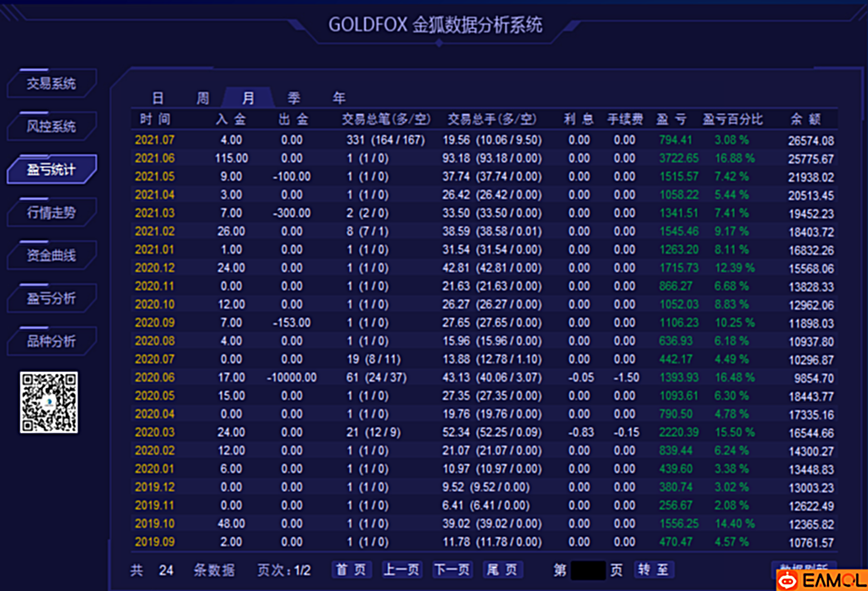Click the withdrawal value -153.00
Image resolution: width=868 pixels, height=591 pixels.
[x=292, y=323]
